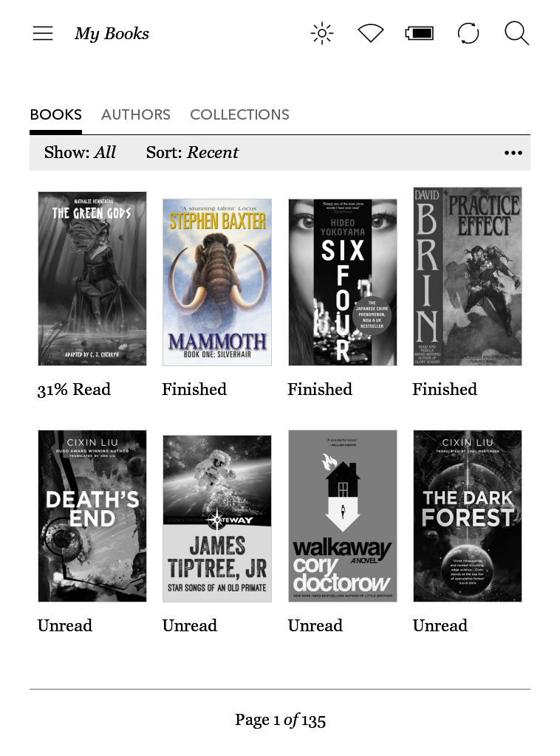The width and height of the screenshot is (560, 756).
Task: Switch to the AUTHORS tab
Action: tap(135, 114)
